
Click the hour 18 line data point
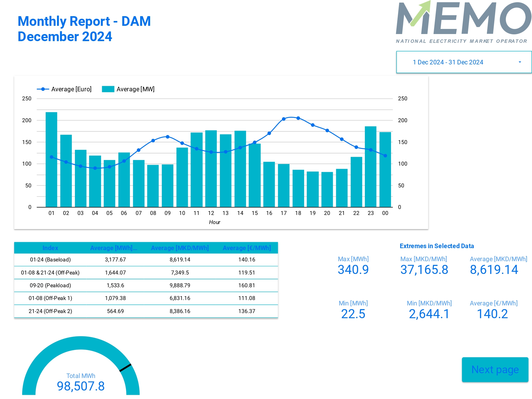[x=298, y=118]
